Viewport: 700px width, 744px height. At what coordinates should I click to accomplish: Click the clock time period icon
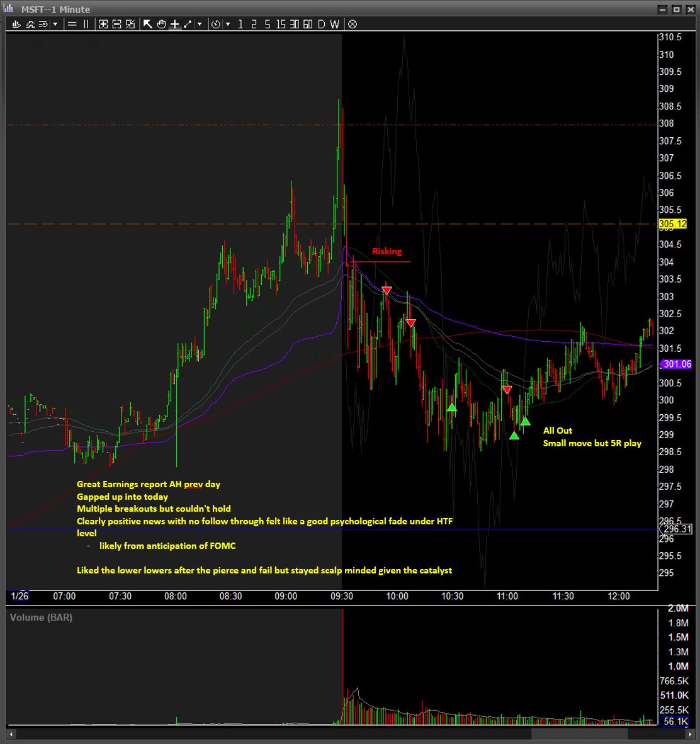click(216, 24)
